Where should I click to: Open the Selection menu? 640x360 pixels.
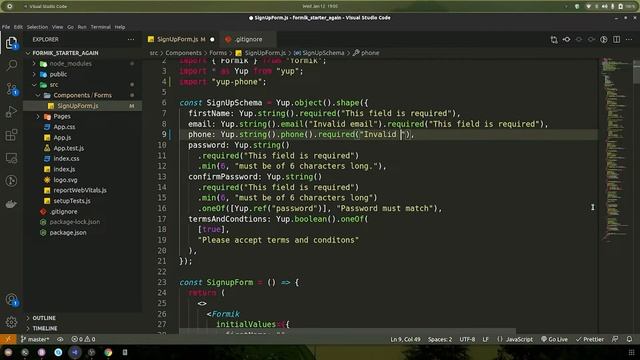(x=37, y=27)
